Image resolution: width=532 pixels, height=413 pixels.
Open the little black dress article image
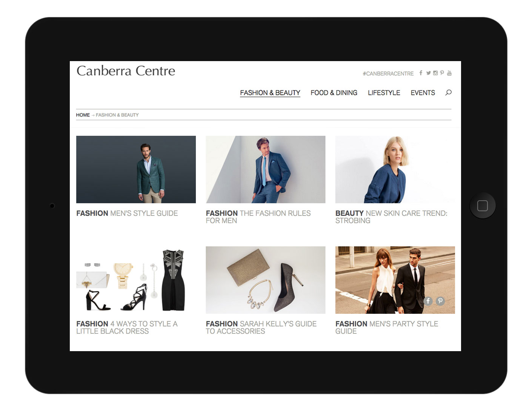(x=136, y=280)
